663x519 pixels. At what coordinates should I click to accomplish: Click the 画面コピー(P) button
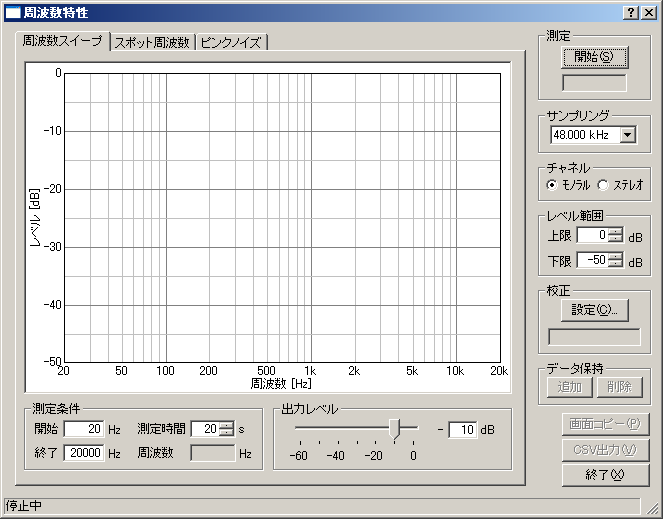[x=605, y=424]
